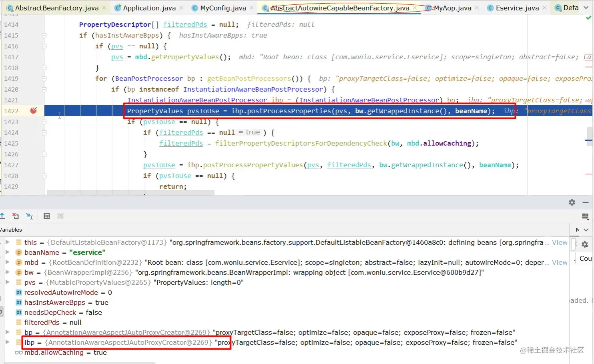Select the filteredPds = null variable row

286,322
